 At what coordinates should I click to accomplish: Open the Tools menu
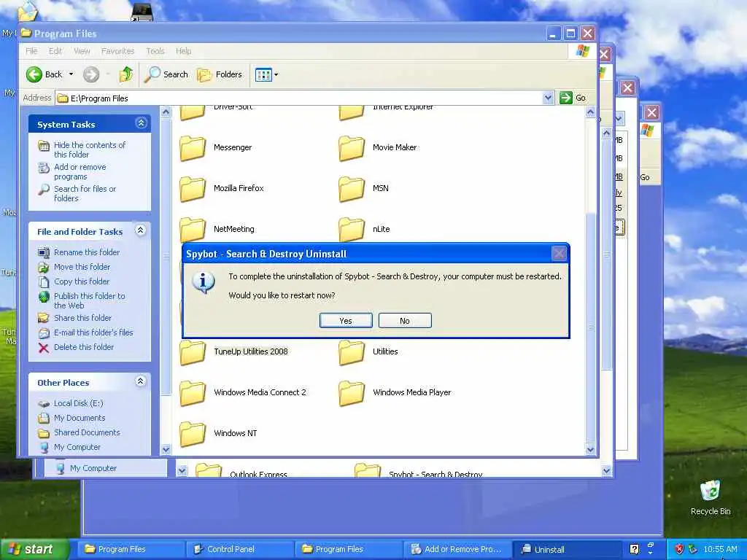click(155, 51)
